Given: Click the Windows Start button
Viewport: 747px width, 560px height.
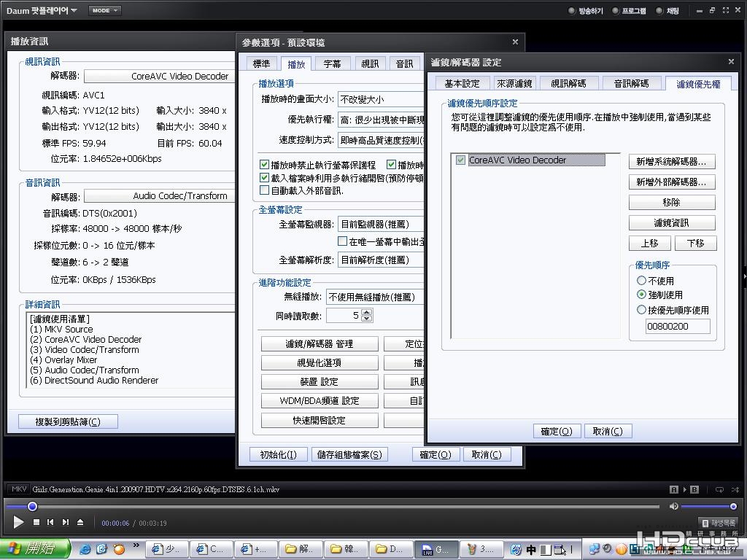Looking at the screenshot, I should (x=34, y=548).
